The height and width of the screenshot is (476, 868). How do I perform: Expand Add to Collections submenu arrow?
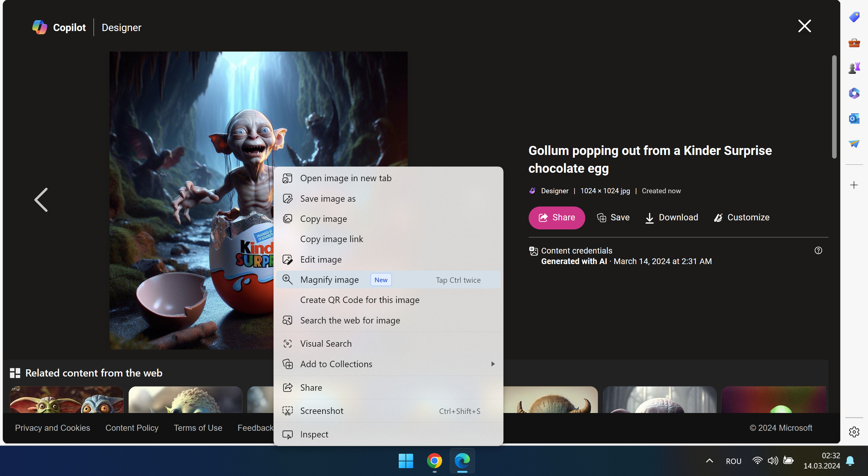(x=493, y=364)
